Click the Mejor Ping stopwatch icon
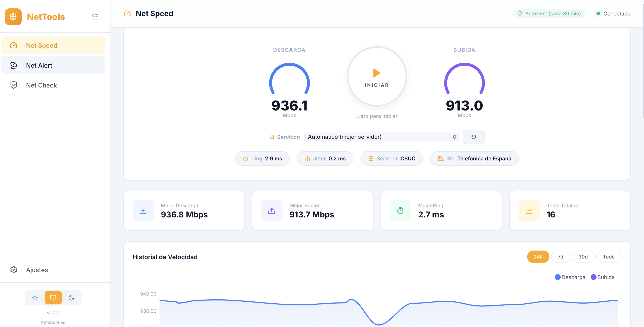Image resolution: width=644 pixels, height=327 pixels. (400, 211)
